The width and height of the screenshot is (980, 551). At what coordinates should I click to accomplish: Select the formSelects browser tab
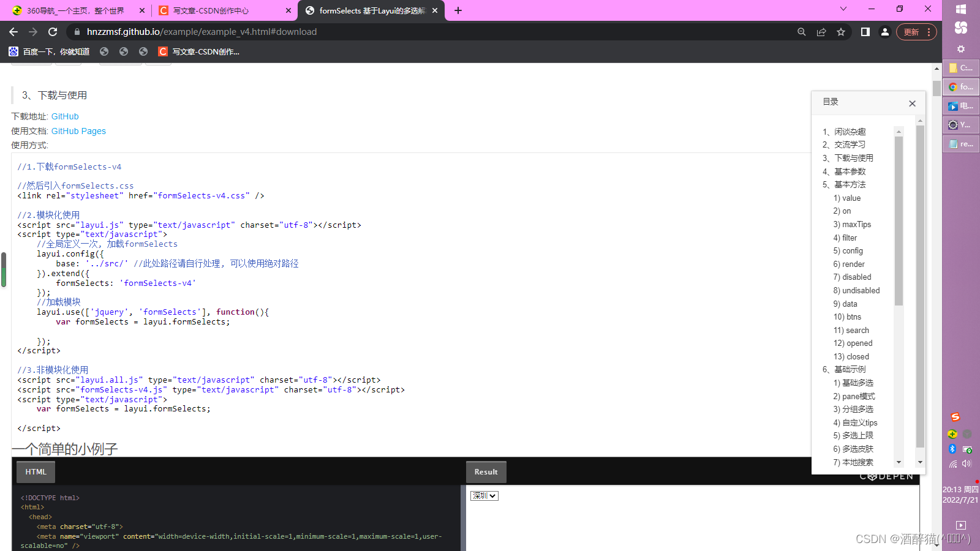point(371,10)
